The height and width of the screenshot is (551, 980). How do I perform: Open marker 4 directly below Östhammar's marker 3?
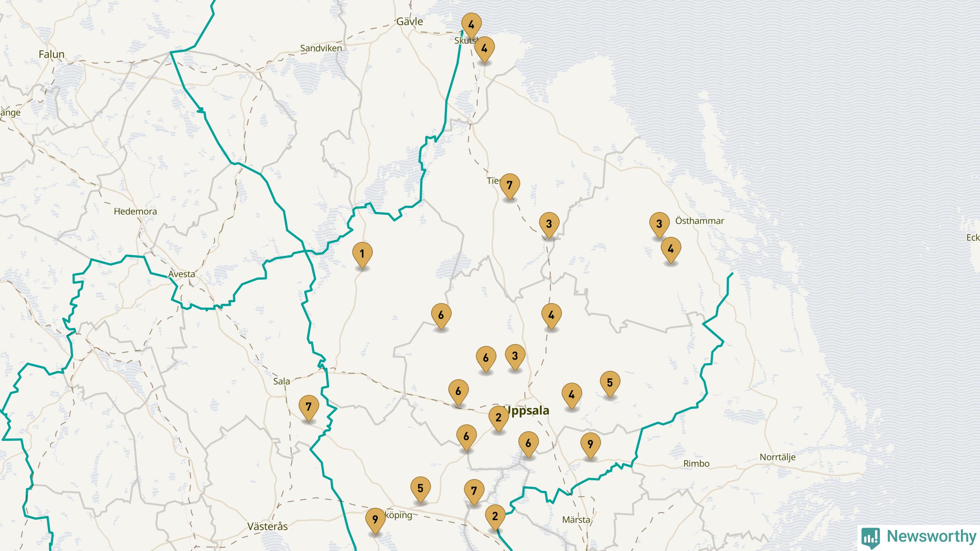[x=671, y=250]
